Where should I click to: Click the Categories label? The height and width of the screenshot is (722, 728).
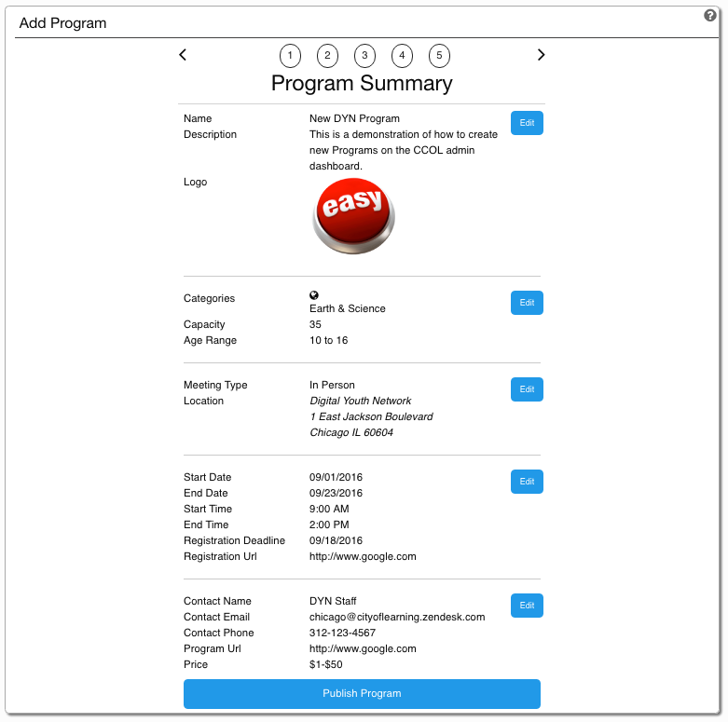pos(209,298)
